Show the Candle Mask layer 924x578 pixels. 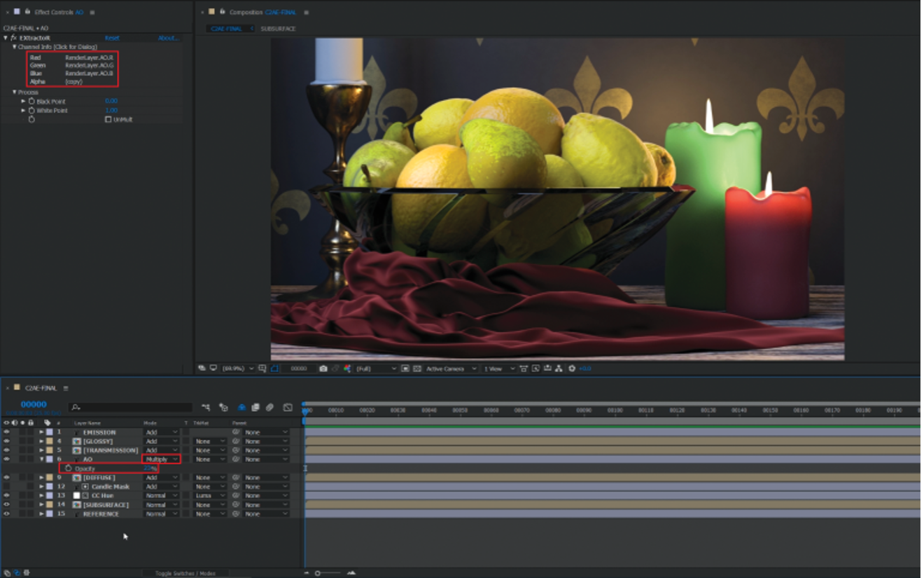point(6,486)
